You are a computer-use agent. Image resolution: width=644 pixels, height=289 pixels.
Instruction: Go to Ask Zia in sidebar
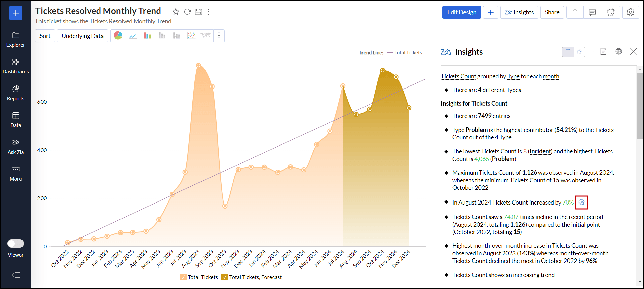(16, 147)
